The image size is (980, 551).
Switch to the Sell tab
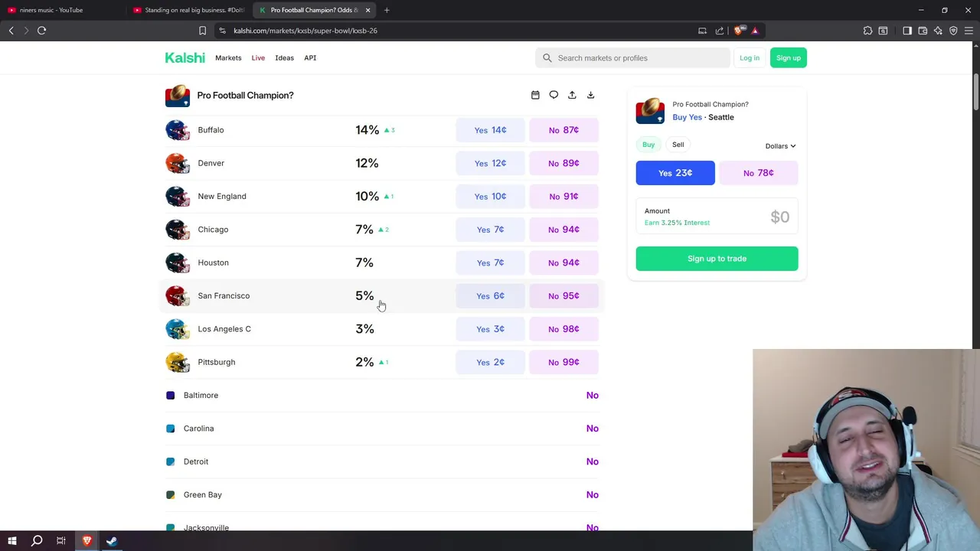coord(678,145)
